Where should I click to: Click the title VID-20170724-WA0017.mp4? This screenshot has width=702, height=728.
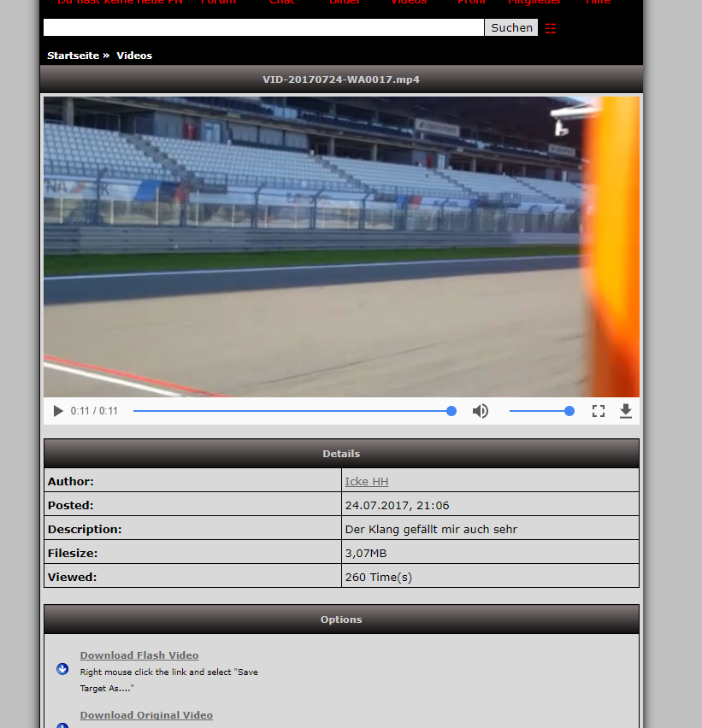click(x=341, y=79)
